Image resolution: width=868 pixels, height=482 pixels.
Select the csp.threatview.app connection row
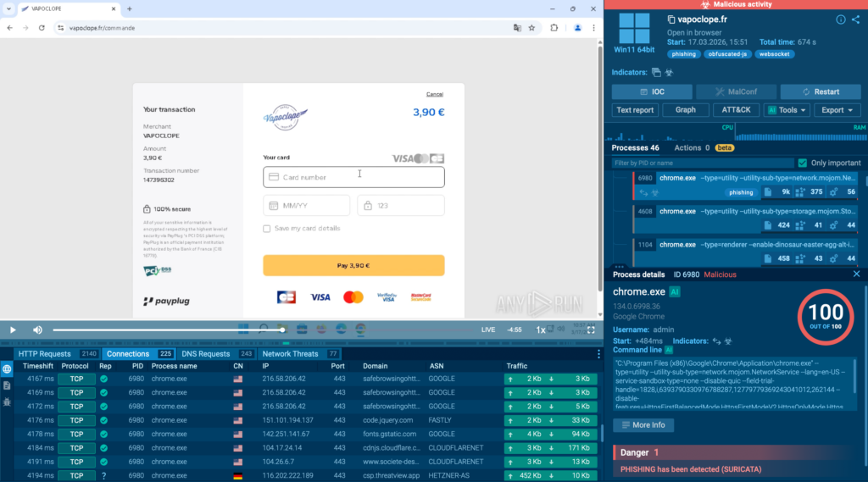pos(305,475)
